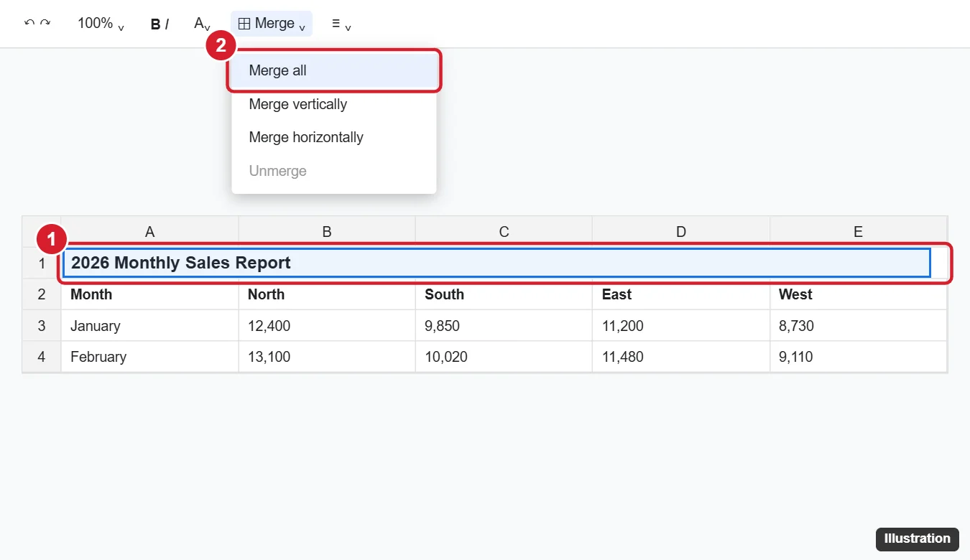Select column D header
970x560 pixels.
681,231
